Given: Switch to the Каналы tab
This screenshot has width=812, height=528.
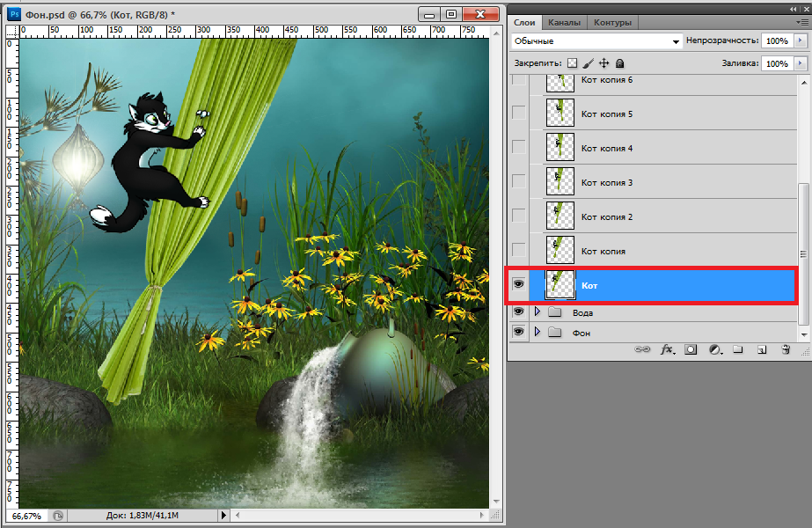Looking at the screenshot, I should (564, 22).
